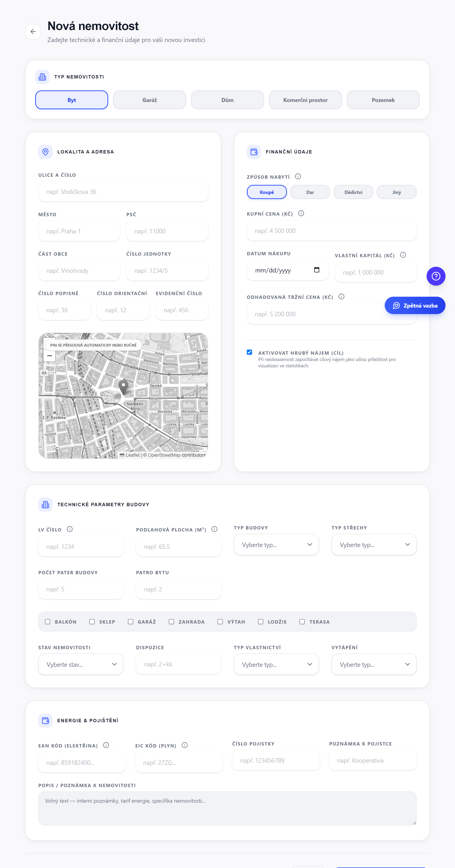Check the Sklep checkbox

click(x=92, y=622)
